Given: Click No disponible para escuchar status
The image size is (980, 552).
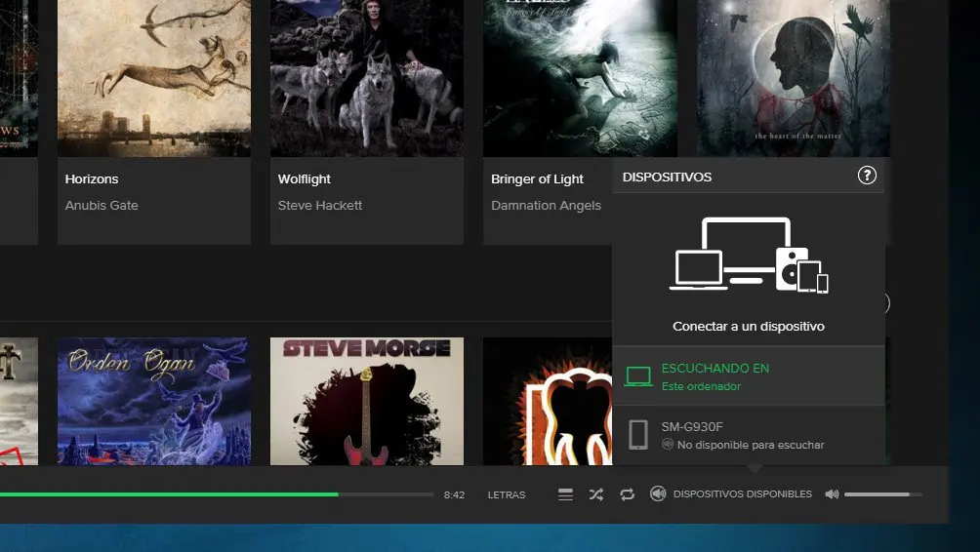Looking at the screenshot, I should (751, 445).
